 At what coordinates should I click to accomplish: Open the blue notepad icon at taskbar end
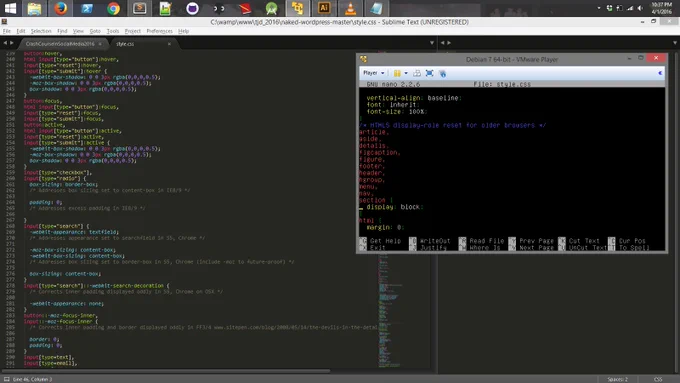point(376,8)
